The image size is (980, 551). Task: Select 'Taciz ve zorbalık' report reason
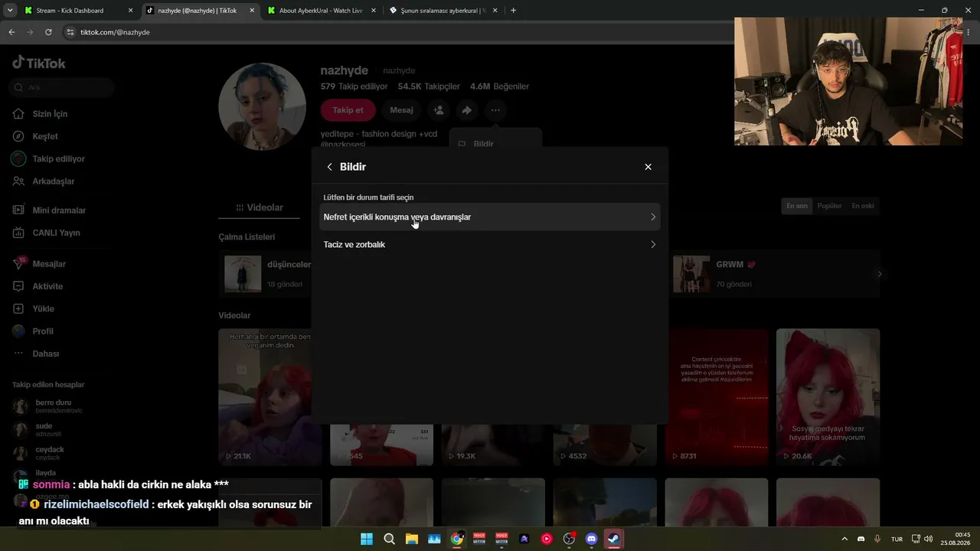point(489,245)
